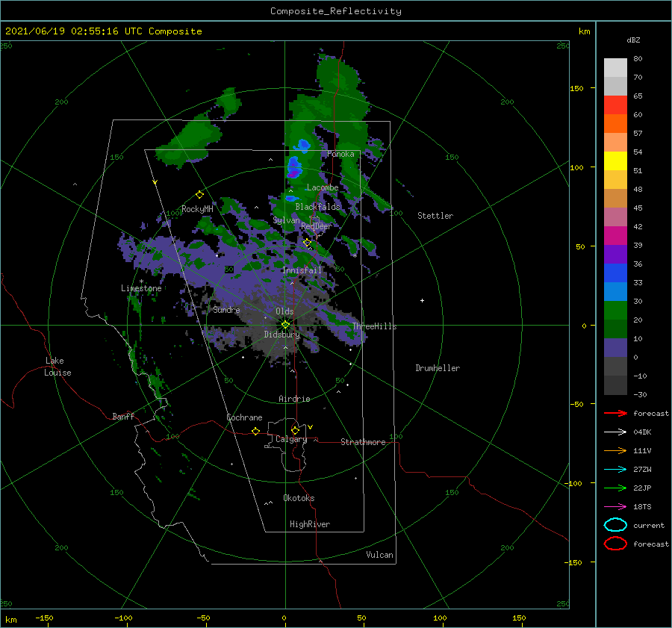Select the bright green 20-30 dBZ swatch
The width and height of the screenshot is (672, 628).
pos(615,310)
